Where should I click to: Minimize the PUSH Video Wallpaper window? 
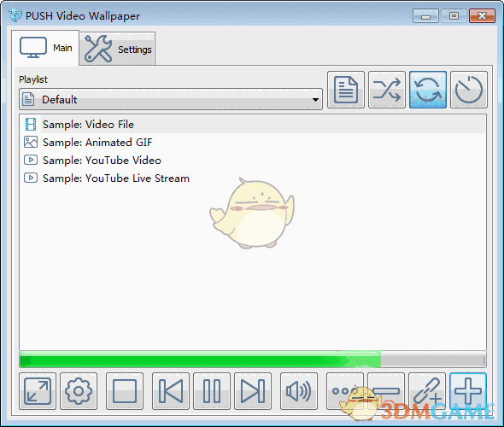click(x=426, y=15)
